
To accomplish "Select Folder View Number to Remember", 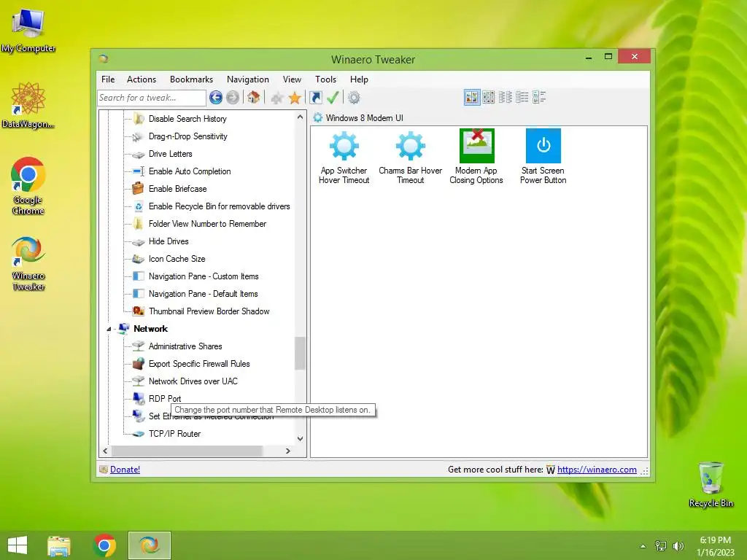I will pos(207,224).
